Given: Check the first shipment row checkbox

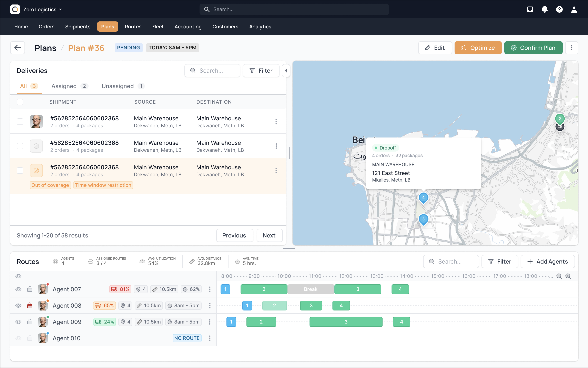Looking at the screenshot, I should point(20,121).
